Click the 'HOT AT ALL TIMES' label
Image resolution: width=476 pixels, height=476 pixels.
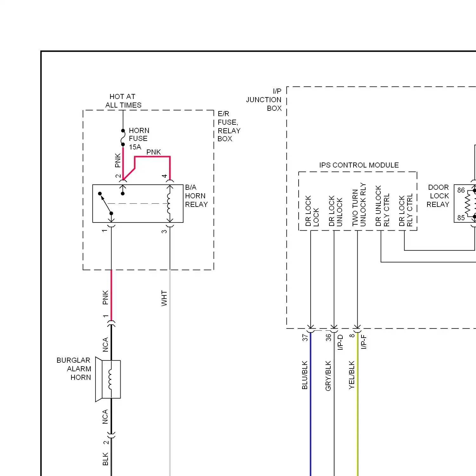click(x=123, y=101)
